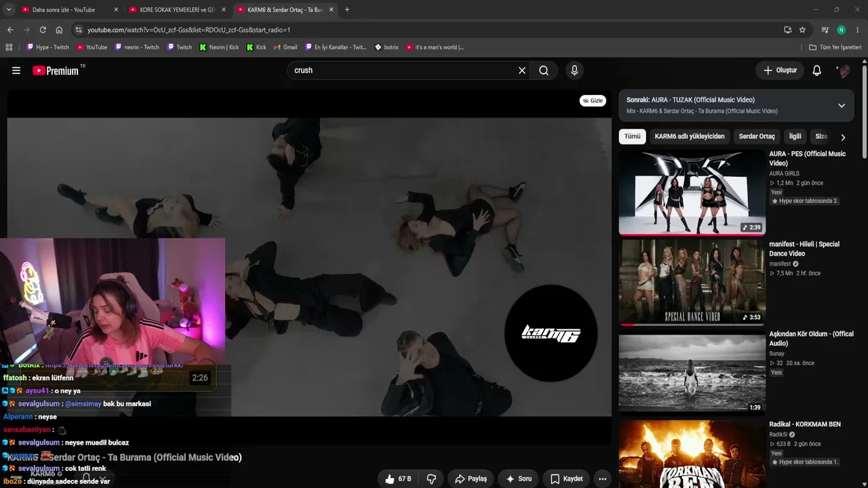Screen dimensions: 868x488
Task: Open the 'Soru' ask button
Action: [519, 479]
